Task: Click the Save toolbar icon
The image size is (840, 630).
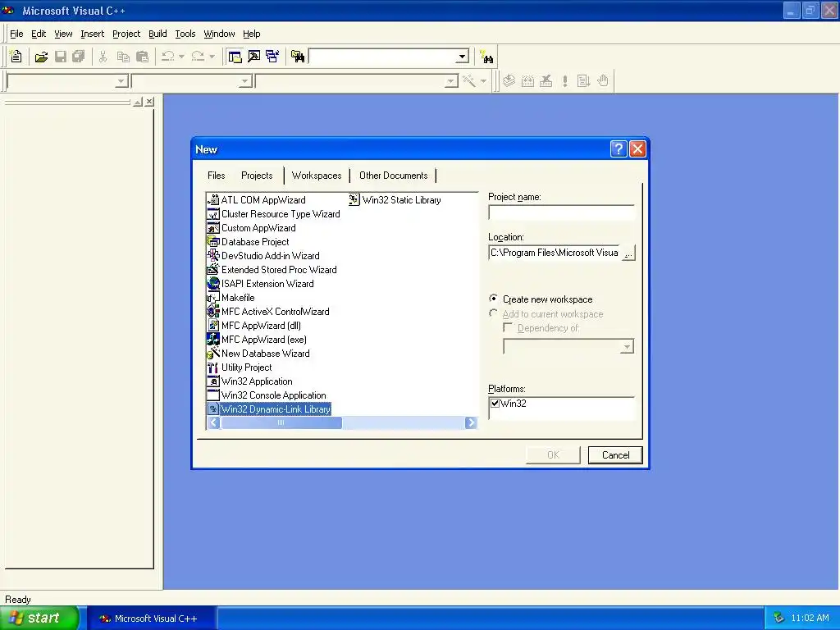Action: (61, 57)
